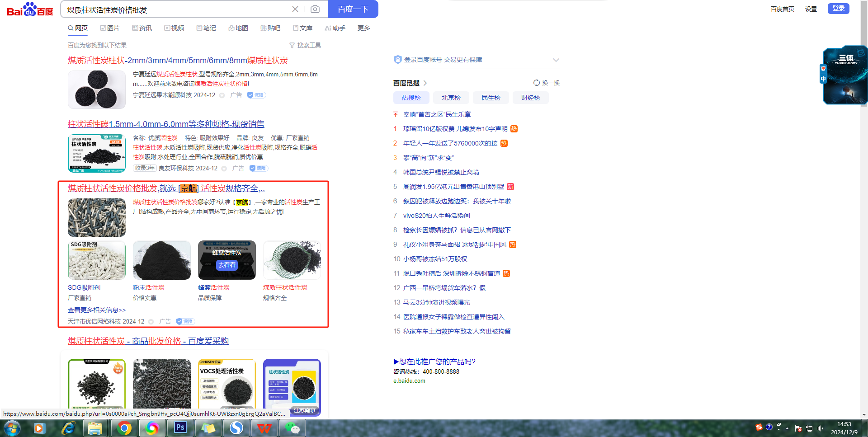The width and height of the screenshot is (868, 437).
Task: Click the 保障 badge beside 宁夏廷远果木能源科技
Action: (x=256, y=95)
